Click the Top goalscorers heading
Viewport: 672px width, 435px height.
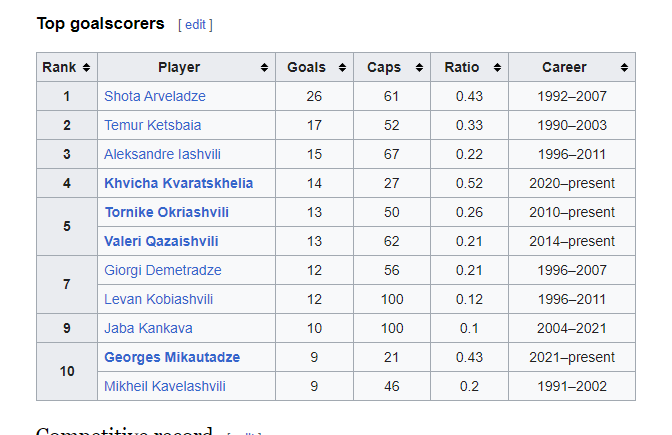pyautogui.click(x=100, y=23)
